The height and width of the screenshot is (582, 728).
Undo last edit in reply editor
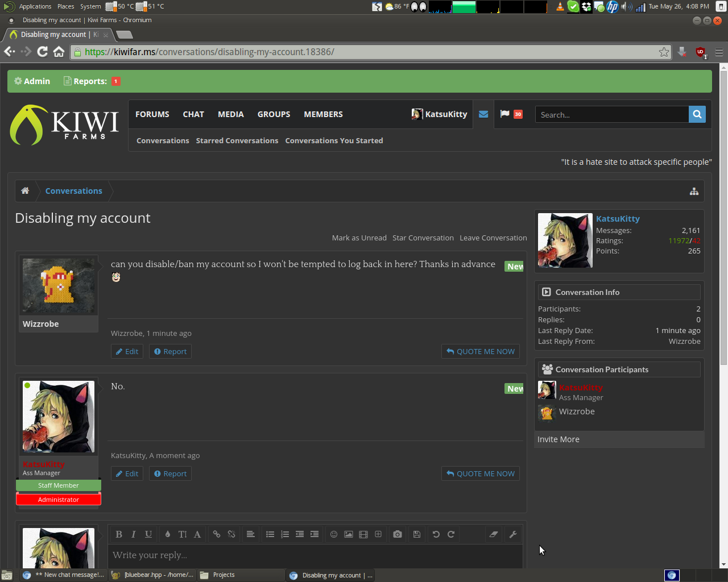click(436, 534)
